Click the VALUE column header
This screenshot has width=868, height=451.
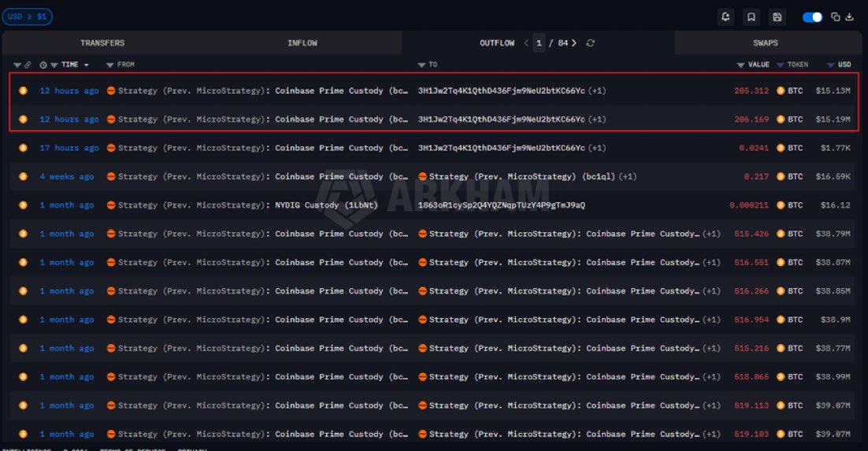click(759, 65)
